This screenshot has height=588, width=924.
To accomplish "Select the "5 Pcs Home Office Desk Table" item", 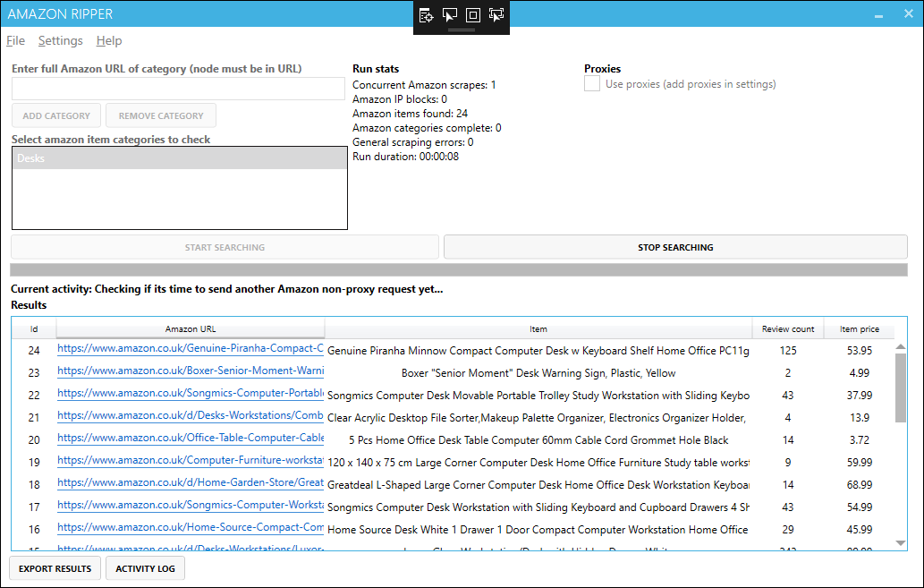I will (538, 440).
